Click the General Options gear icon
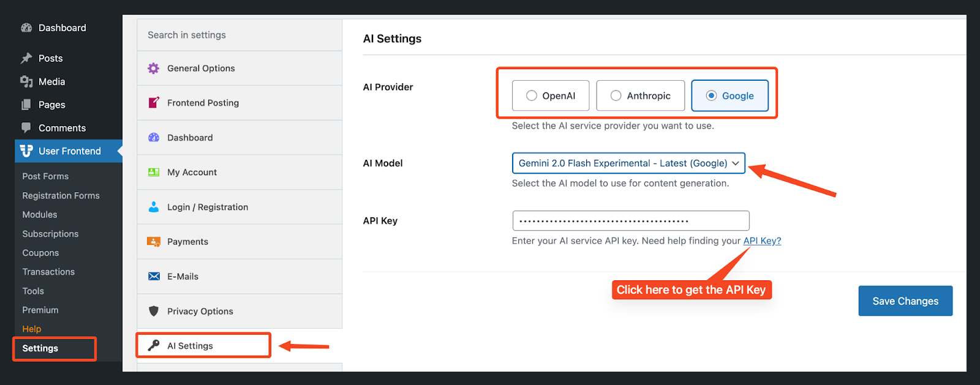980x385 pixels. tap(154, 68)
